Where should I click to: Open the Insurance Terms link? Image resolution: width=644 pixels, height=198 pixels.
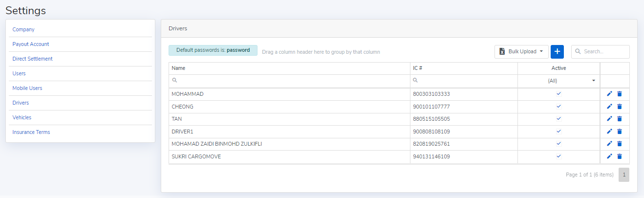[31, 132]
